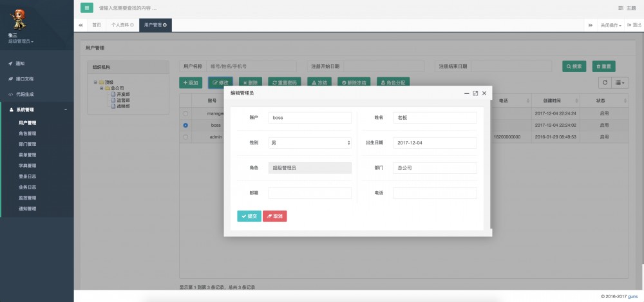
Task: Select 部门管理 in the sidebar
Action: coord(28,144)
